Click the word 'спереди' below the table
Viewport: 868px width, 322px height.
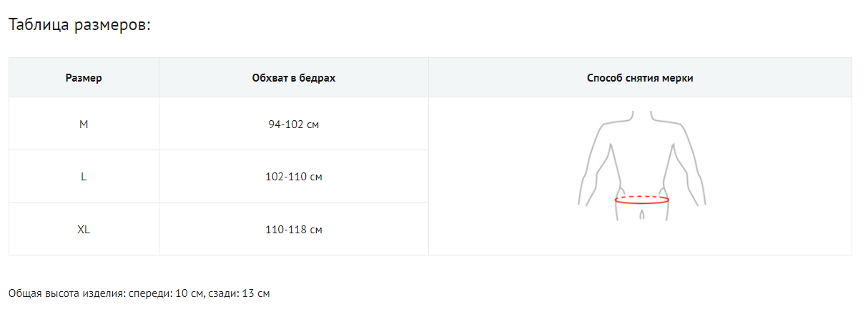150,294
